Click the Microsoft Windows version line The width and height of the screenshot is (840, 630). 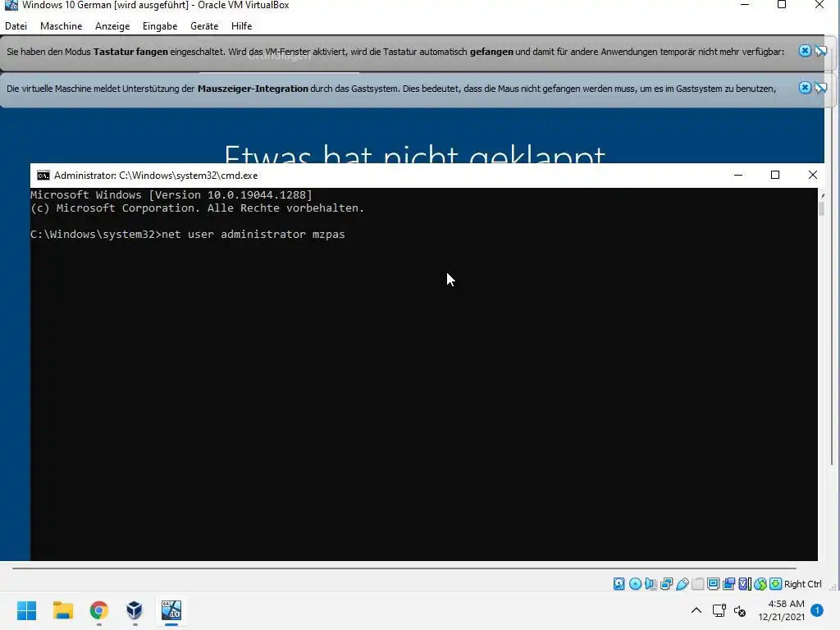coord(171,194)
